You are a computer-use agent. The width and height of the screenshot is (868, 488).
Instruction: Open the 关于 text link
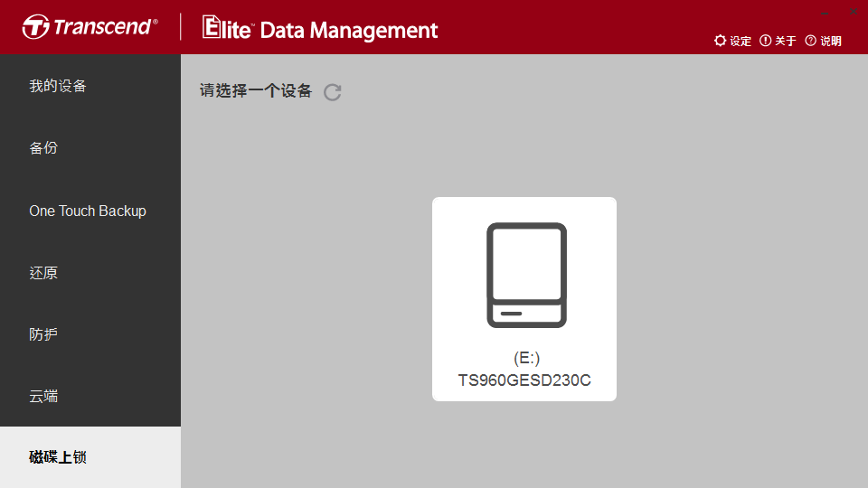(786, 41)
